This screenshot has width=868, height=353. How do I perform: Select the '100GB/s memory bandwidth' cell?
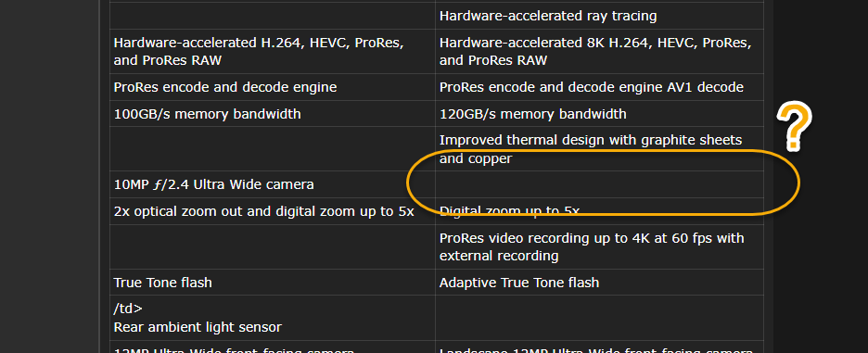point(273,114)
